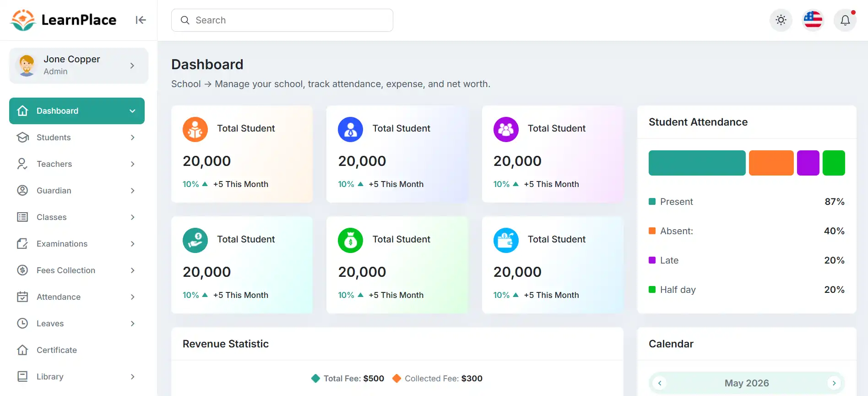
Task: Open the Guardian menu item
Action: 77,191
